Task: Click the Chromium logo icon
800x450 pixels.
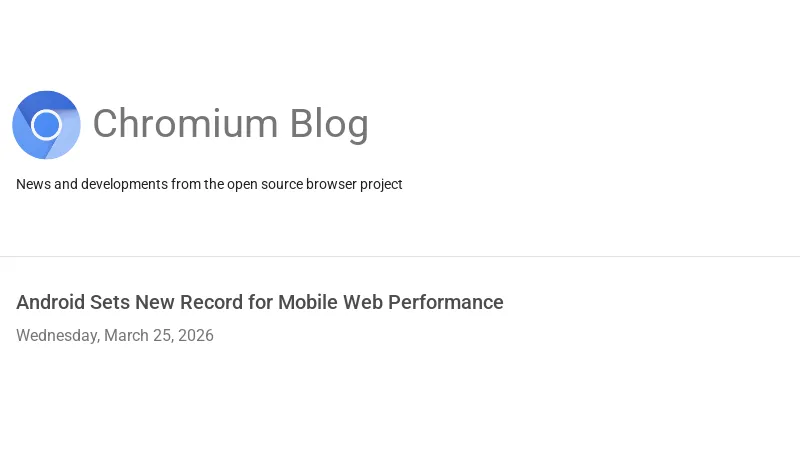Action: click(46, 125)
